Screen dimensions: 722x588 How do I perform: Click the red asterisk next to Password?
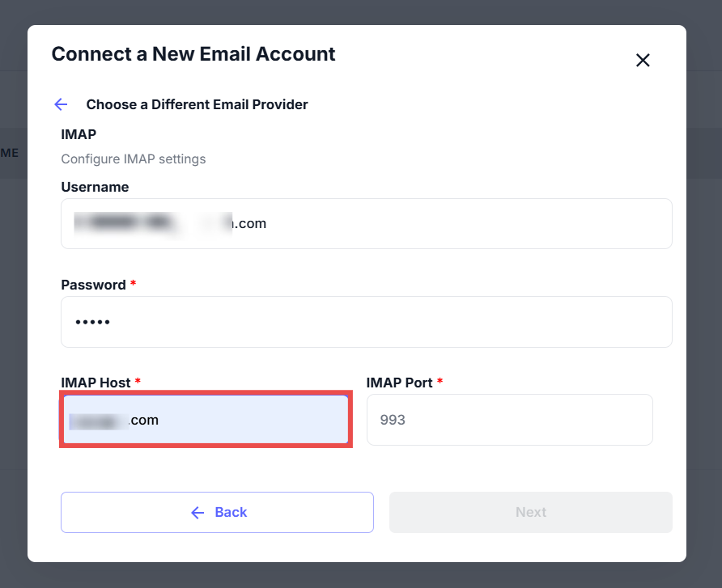(134, 284)
